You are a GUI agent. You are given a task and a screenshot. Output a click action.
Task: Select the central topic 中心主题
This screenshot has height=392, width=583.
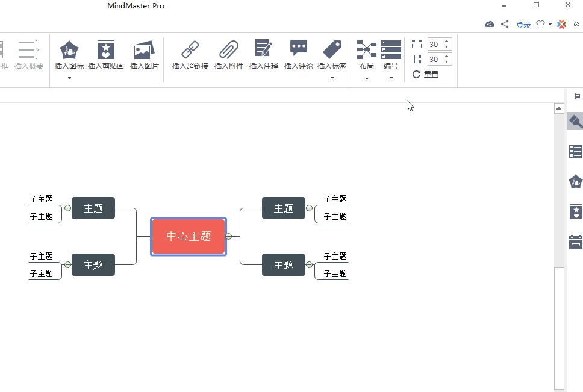189,236
